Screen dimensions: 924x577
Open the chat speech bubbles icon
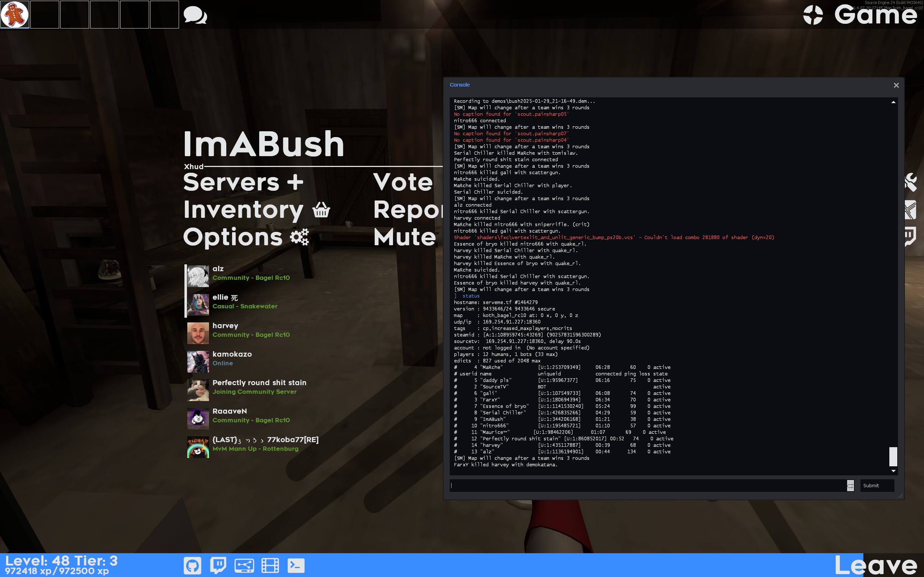(x=195, y=15)
